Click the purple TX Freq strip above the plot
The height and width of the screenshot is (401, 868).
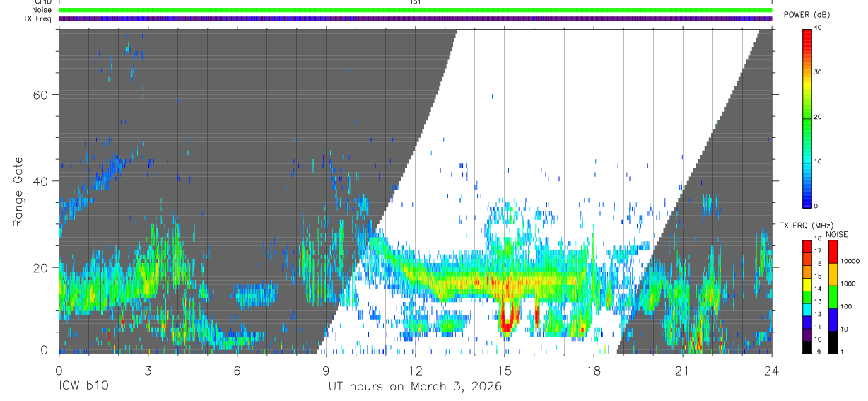pyautogui.click(x=416, y=18)
